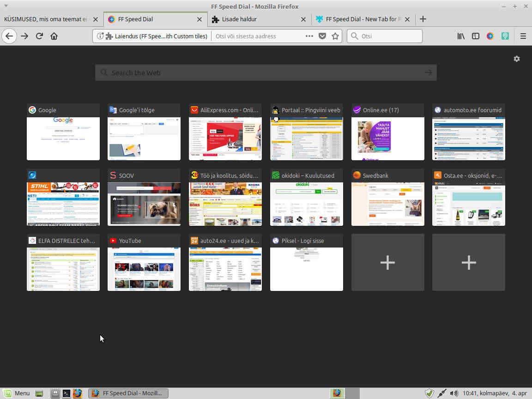Click the Home button in toolbar
532x399 pixels.
pyautogui.click(x=54, y=36)
